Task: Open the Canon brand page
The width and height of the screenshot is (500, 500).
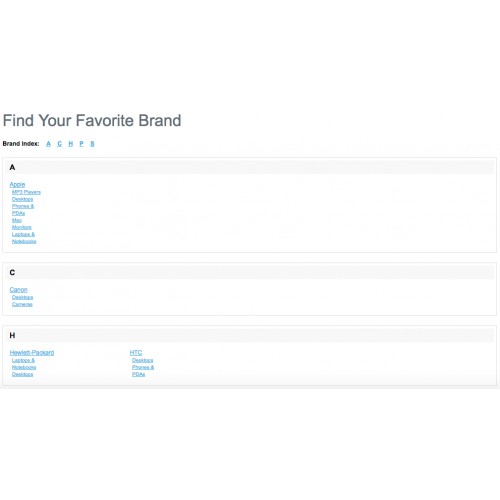Action: tap(18, 290)
